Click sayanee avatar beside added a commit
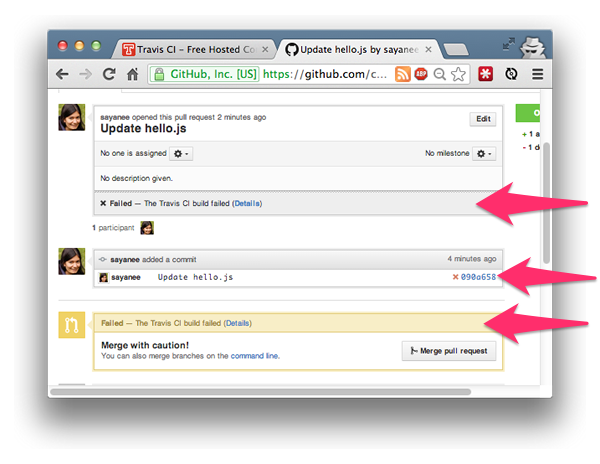The height and width of the screenshot is (464, 600). pos(72,262)
